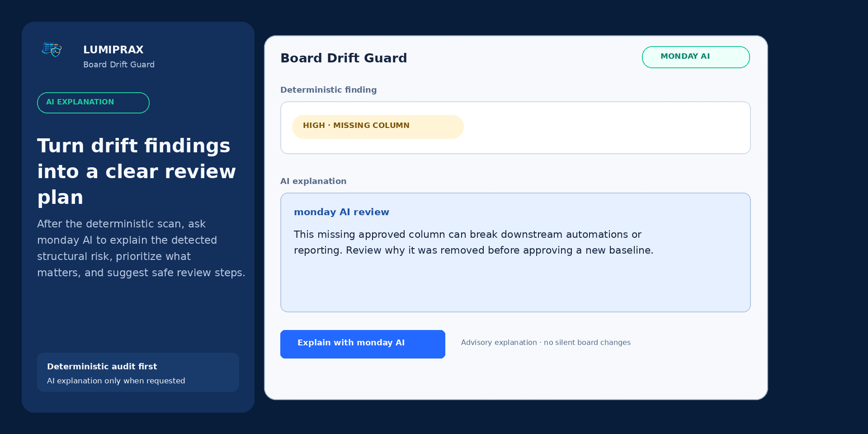The image size is (868, 434).
Task: Click the Advisory explanation note text
Action: click(546, 342)
